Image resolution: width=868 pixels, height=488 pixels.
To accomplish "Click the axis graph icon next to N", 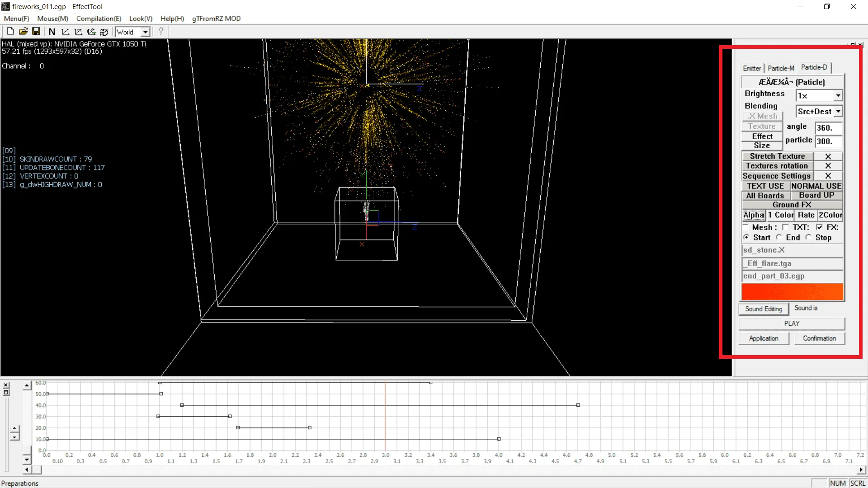I will pos(65,32).
